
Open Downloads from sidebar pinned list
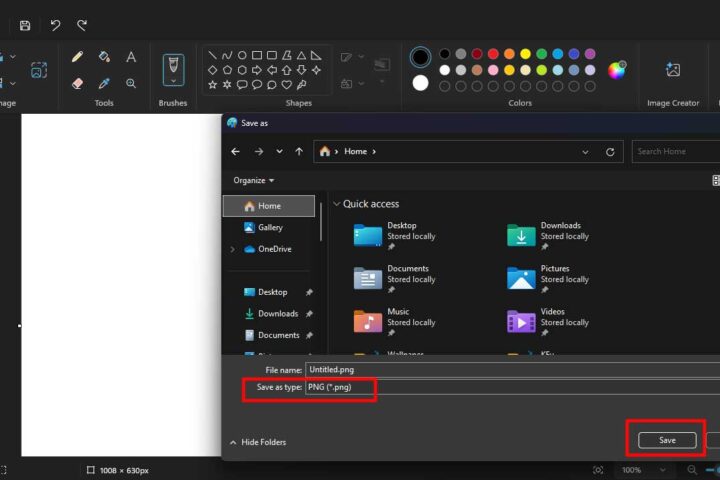[278, 314]
